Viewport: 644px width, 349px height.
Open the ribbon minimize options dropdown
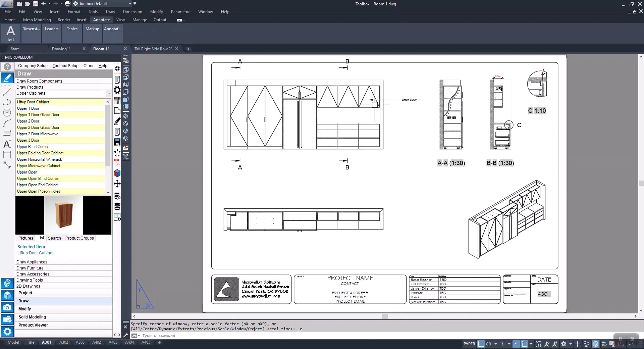184,20
